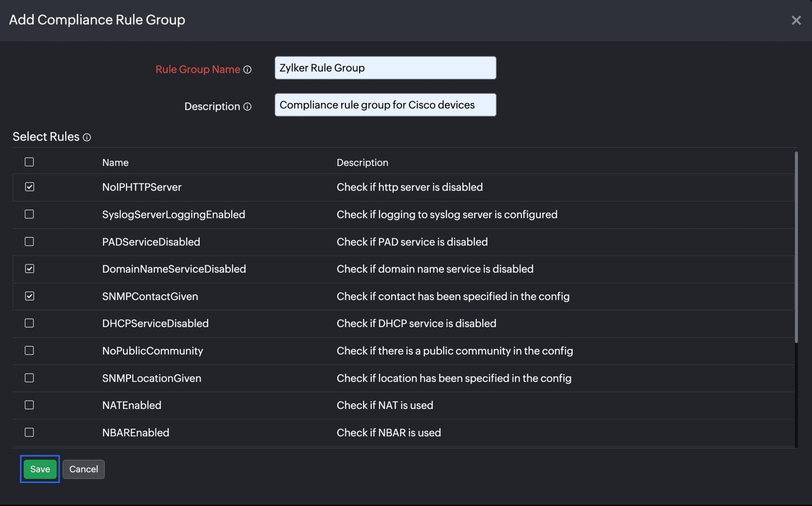
Task: Click the Rule Group Name text field
Action: tap(385, 68)
